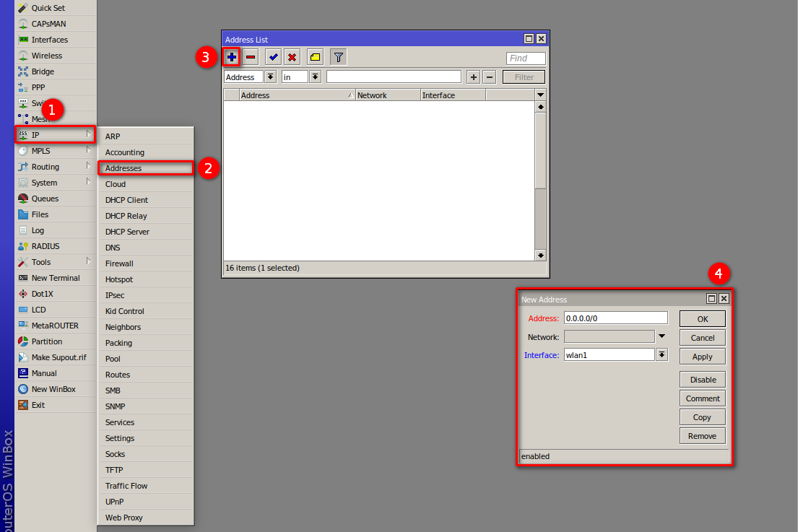This screenshot has height=532, width=798.
Task: Expand the Network field arrow
Action: 662,336
